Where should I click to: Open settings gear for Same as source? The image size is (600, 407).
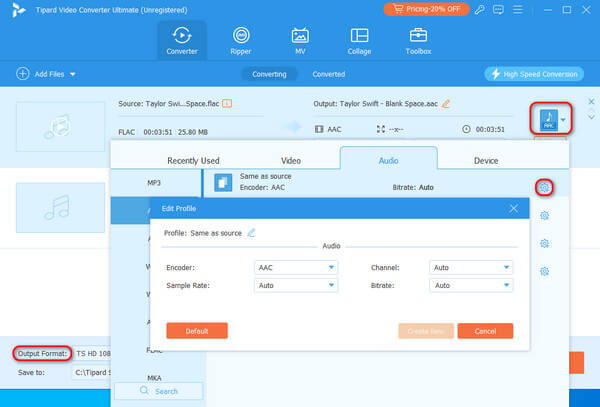coord(544,187)
